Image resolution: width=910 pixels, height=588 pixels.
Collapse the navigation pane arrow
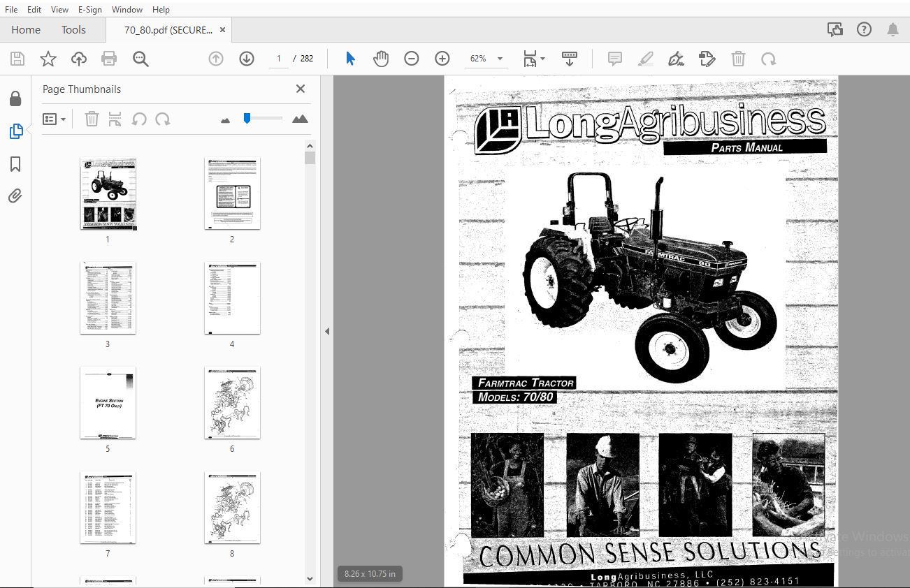click(326, 332)
